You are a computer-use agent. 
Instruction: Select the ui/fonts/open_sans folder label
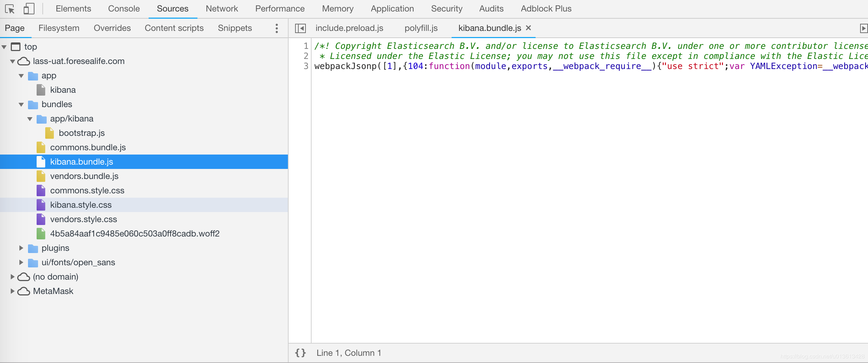pos(78,262)
